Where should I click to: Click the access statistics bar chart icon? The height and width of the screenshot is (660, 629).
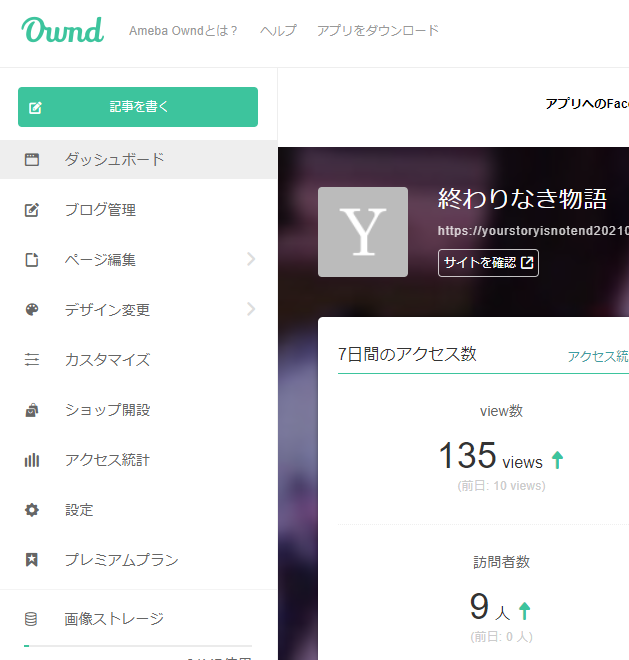click(x=32, y=460)
